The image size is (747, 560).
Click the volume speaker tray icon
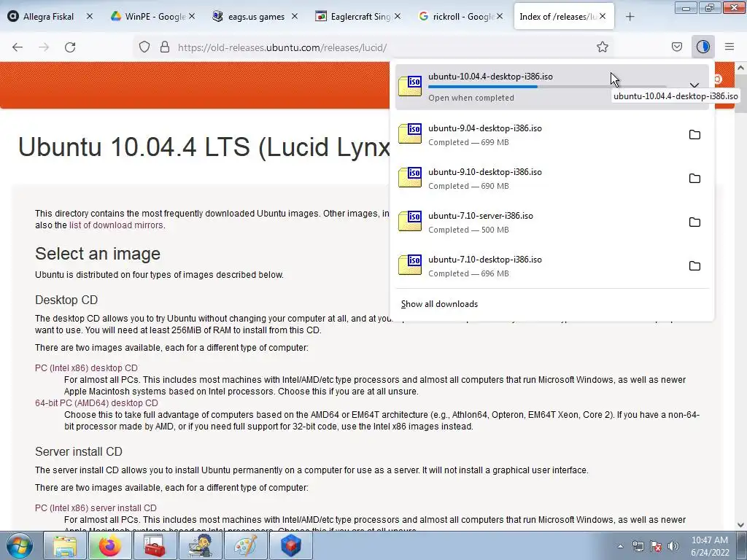click(673, 546)
